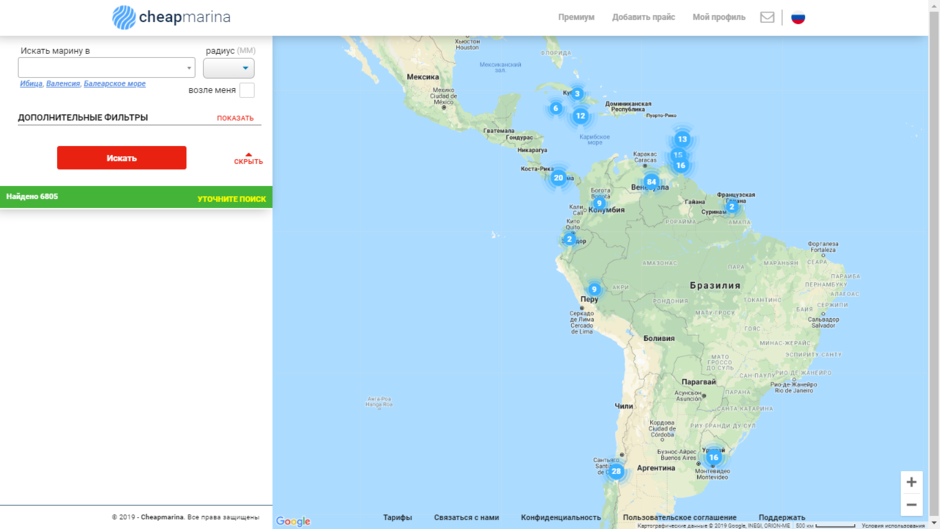The width and height of the screenshot is (940, 529).
Task: Open marina cluster 6 near Cuba
Action: point(556,109)
